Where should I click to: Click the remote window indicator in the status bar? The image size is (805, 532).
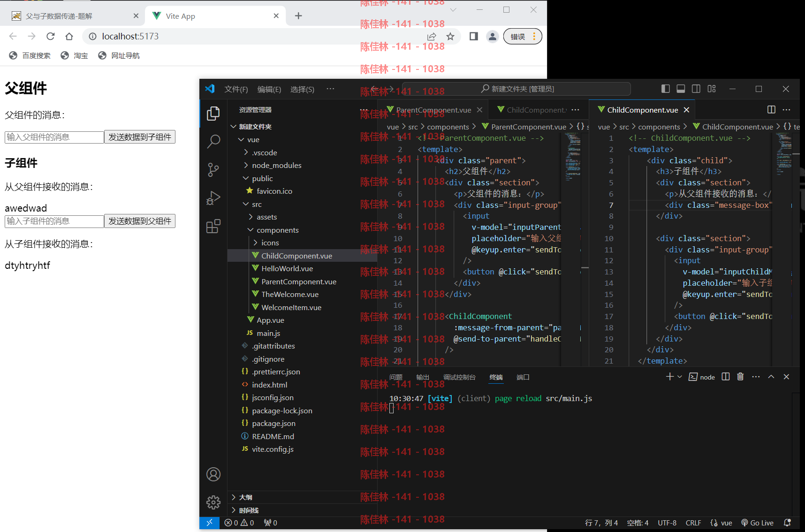click(209, 523)
